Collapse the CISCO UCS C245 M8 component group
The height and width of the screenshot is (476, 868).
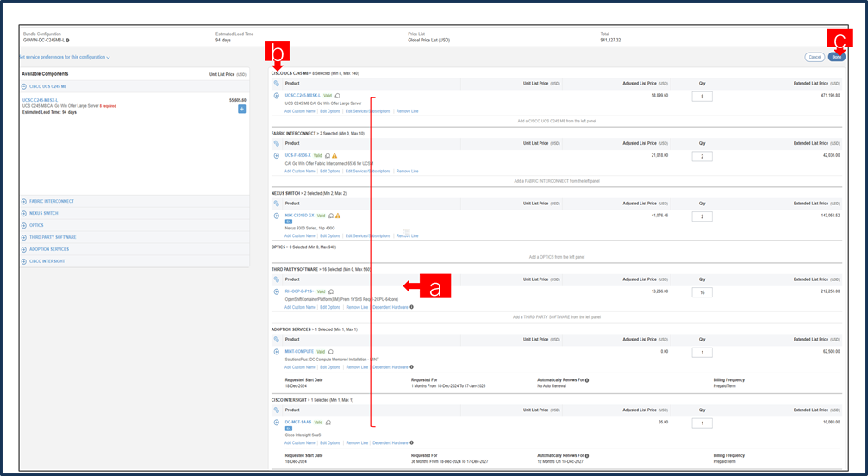pos(24,86)
